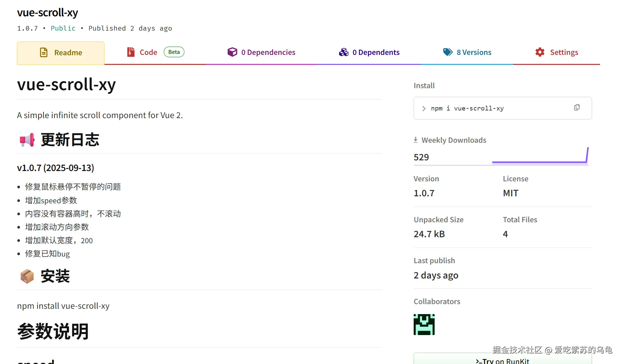Click the 增加speed参数 list item
The height and width of the screenshot is (364, 622).
click(x=51, y=201)
